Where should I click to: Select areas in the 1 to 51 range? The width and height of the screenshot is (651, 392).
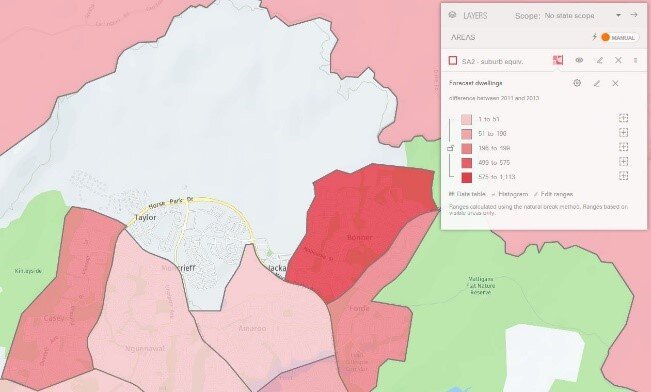pos(623,118)
